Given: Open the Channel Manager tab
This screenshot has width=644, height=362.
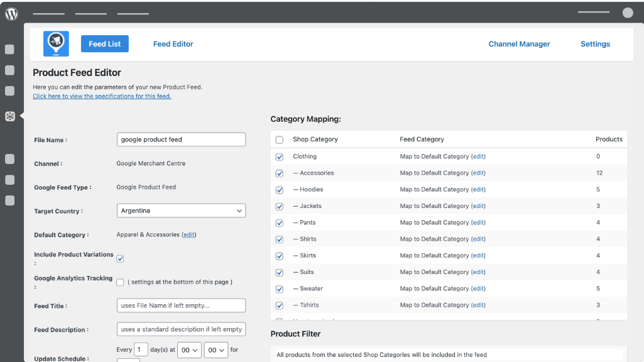Looking at the screenshot, I should tap(519, 44).
